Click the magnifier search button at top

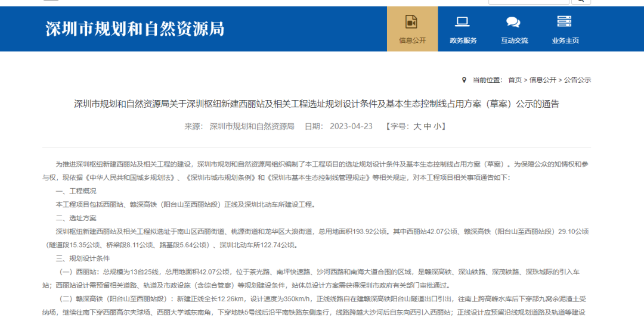coord(581,2)
